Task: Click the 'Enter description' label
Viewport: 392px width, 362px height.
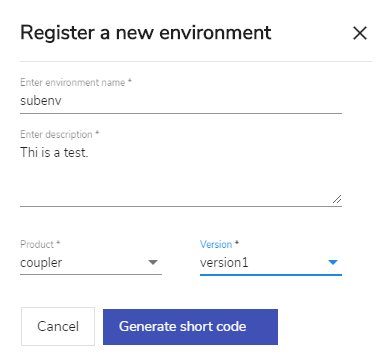Action: tap(60, 134)
